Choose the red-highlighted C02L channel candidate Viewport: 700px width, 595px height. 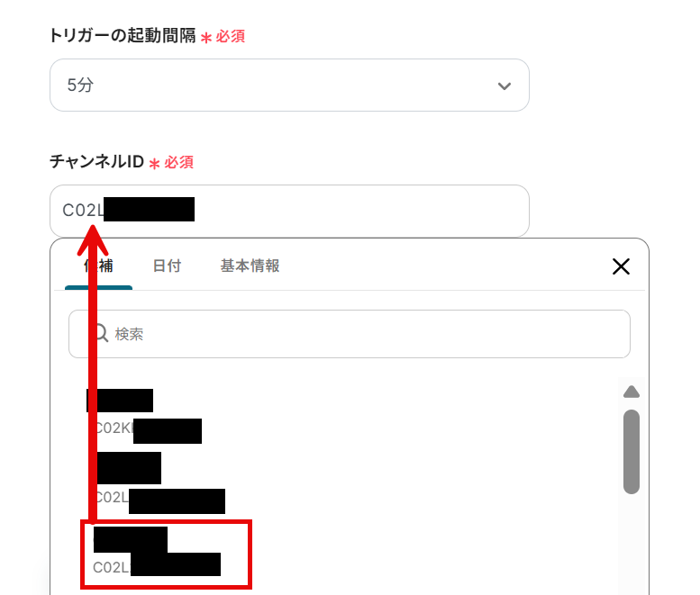tap(166, 554)
